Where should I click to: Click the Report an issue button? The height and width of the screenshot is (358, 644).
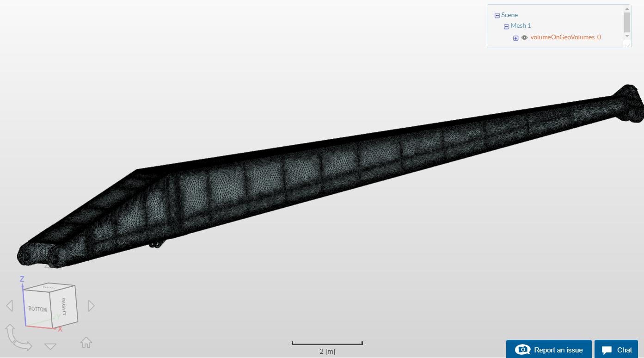point(549,350)
